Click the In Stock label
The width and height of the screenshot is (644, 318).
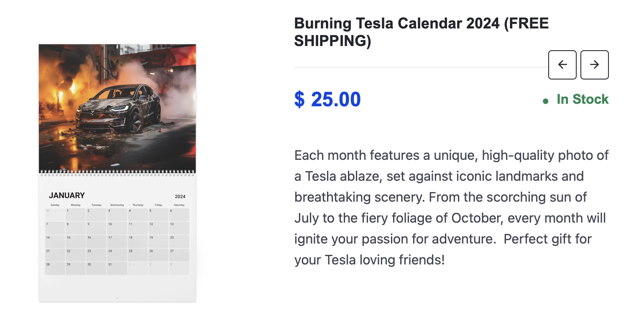tap(583, 99)
